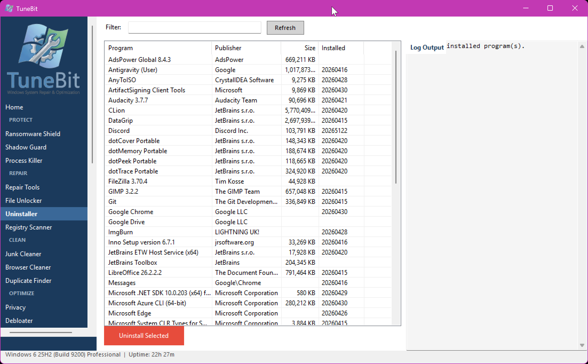Click uptime text in status bar
Viewport: 588px width, 364px height.
click(x=152, y=354)
